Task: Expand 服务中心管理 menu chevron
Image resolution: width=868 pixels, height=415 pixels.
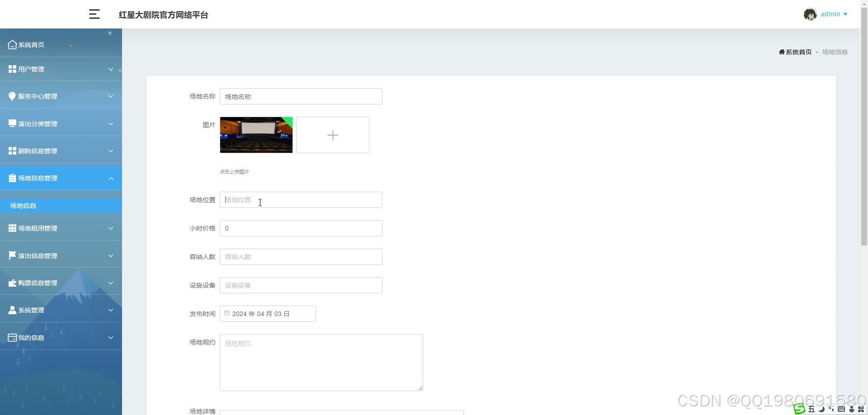Action: point(111,96)
